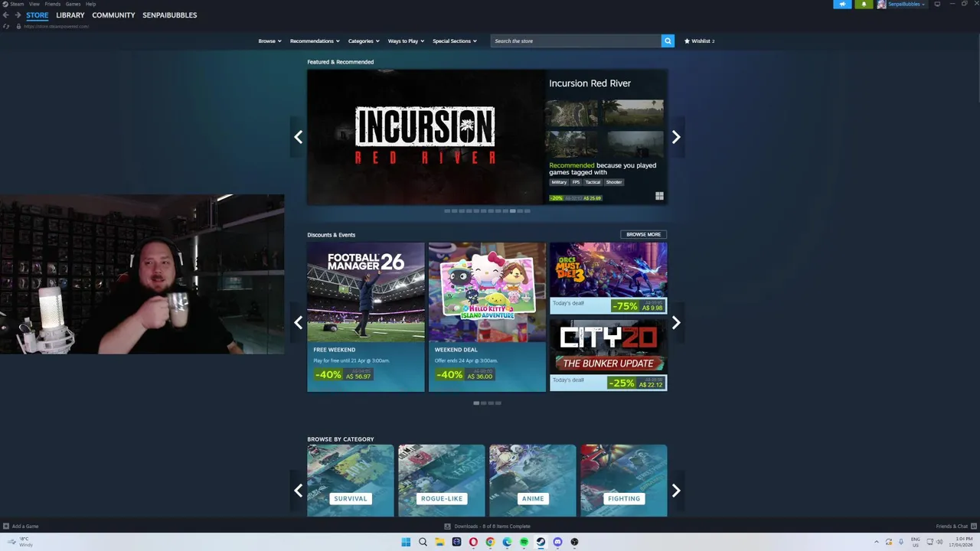
Task: Click the Military tag on Incursion
Action: (559, 182)
